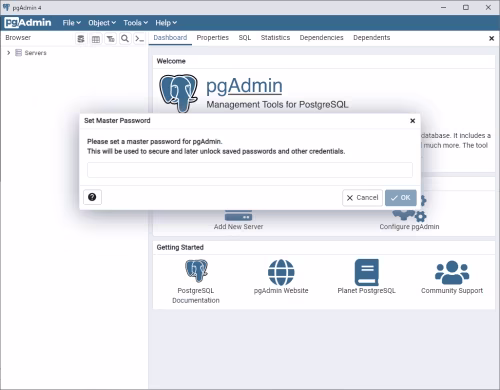The width and height of the screenshot is (500, 390).
Task: Click the Servers tree node icon
Action: [x=19, y=53]
